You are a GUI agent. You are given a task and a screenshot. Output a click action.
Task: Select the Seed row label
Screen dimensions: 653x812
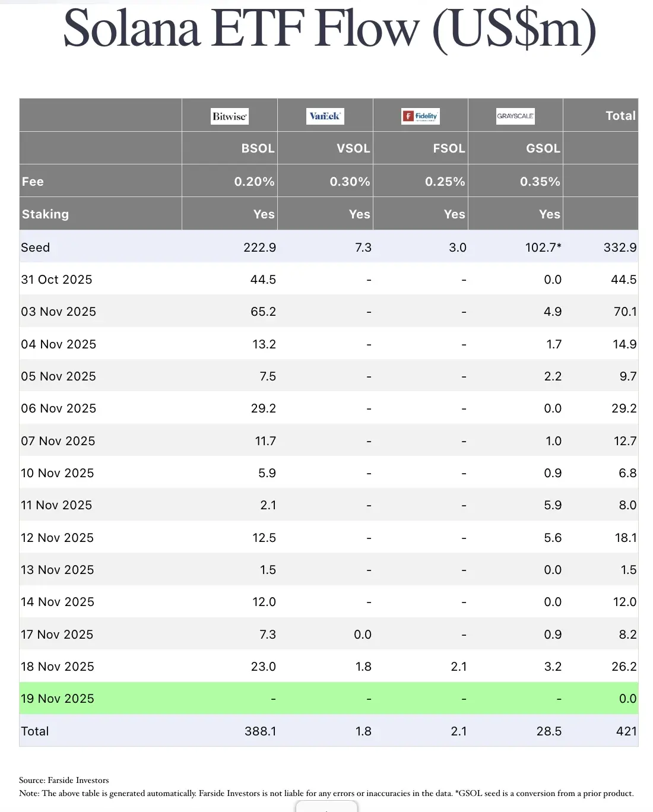(x=36, y=248)
